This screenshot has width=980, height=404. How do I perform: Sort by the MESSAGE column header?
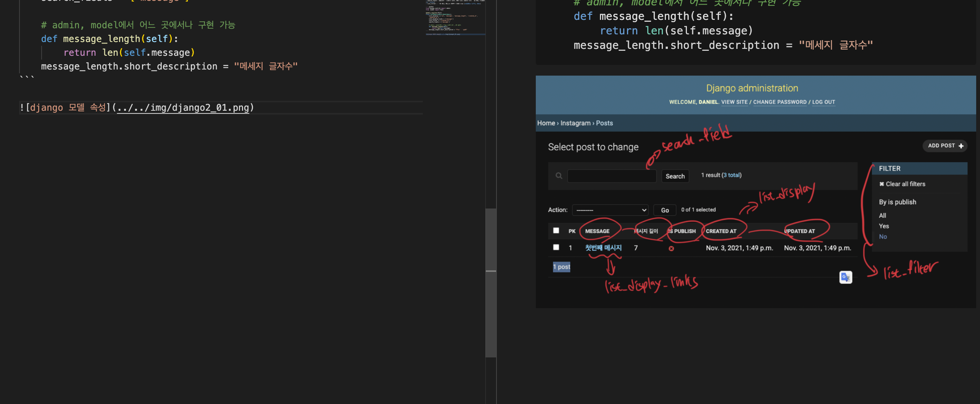tap(597, 231)
